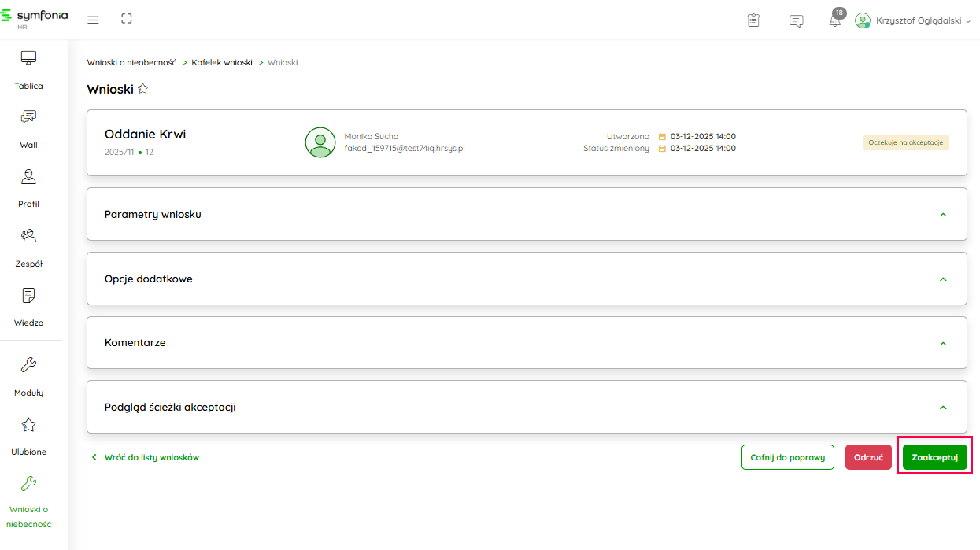Collapse the Parametry wniosku section
This screenshot has width=980, height=550.
pyautogui.click(x=943, y=215)
